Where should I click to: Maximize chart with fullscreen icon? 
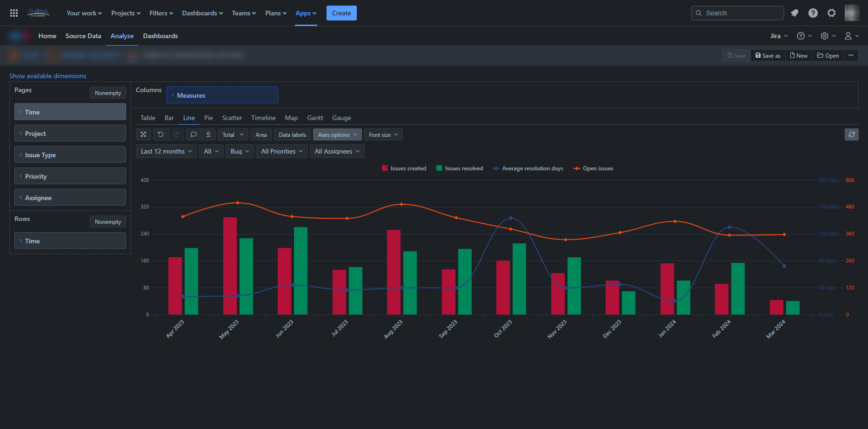pyautogui.click(x=143, y=134)
